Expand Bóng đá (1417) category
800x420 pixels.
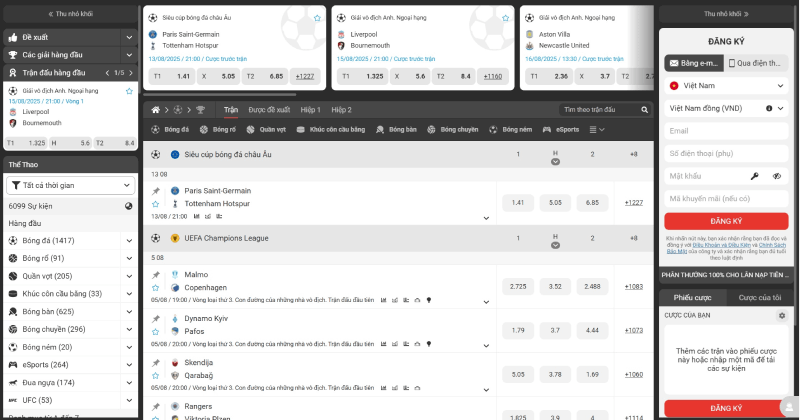[x=129, y=241]
